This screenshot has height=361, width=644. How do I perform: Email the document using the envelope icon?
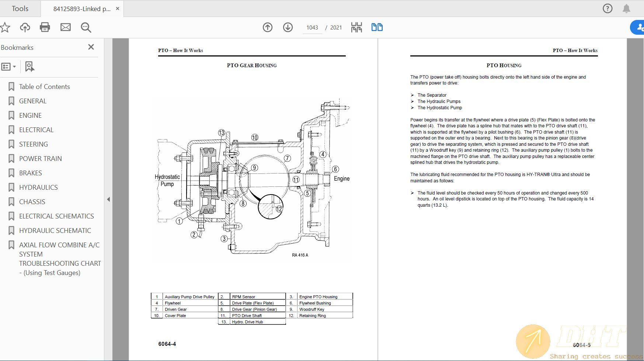click(66, 27)
